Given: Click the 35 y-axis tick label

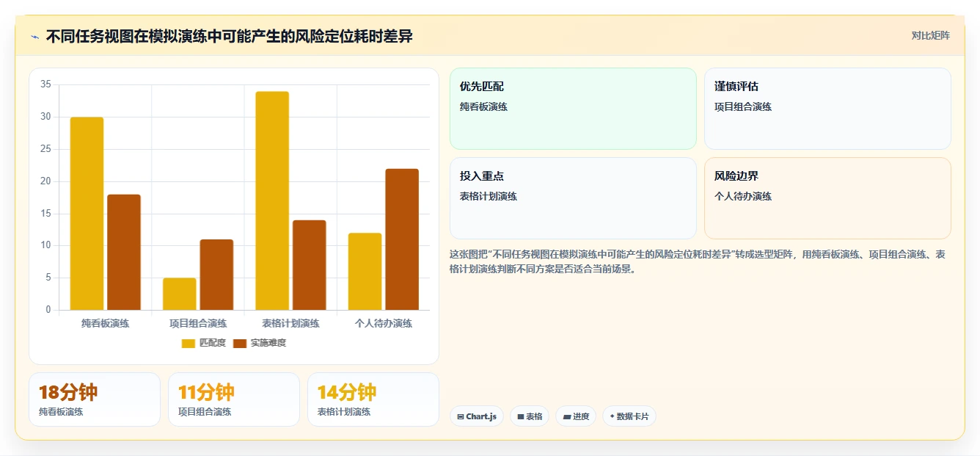Looking at the screenshot, I should (45, 84).
